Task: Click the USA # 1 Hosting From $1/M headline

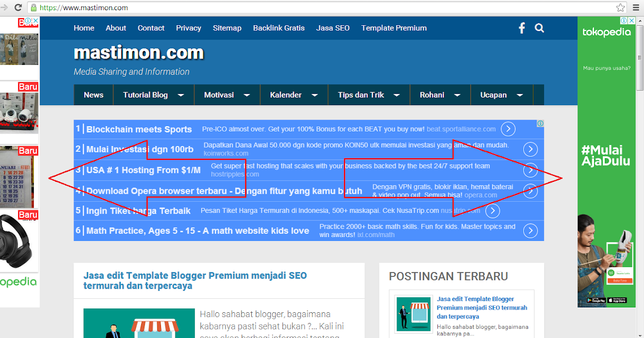Action: click(143, 170)
